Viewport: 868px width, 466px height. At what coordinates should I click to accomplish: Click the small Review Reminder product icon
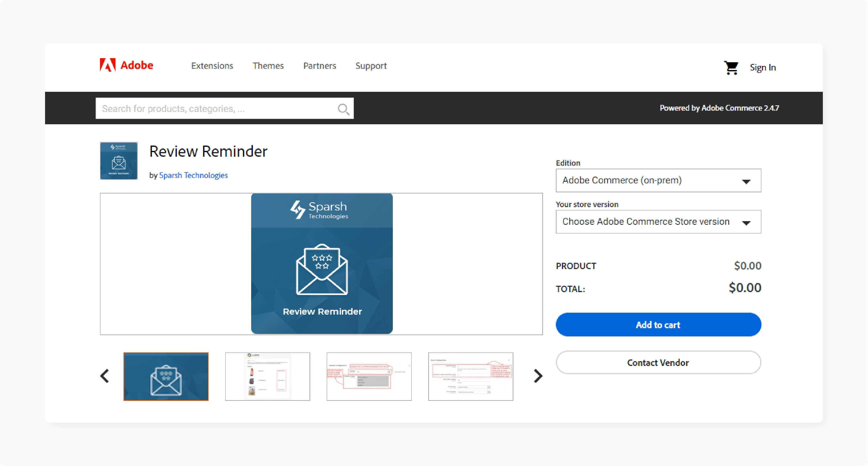pos(119,161)
